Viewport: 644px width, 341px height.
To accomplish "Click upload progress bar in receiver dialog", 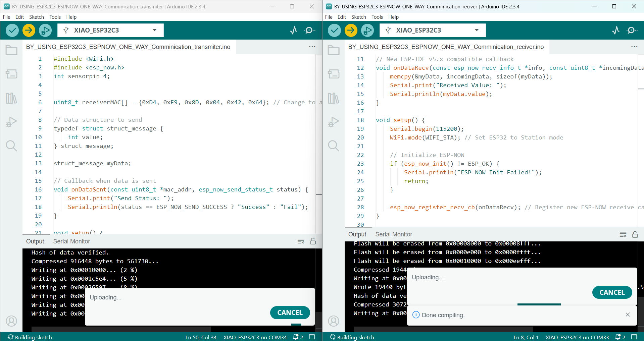I will (x=539, y=304).
